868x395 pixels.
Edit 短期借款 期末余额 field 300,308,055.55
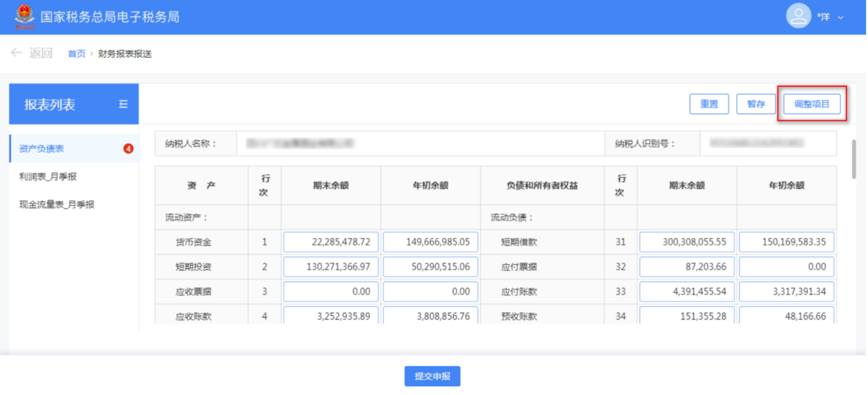[687, 242]
